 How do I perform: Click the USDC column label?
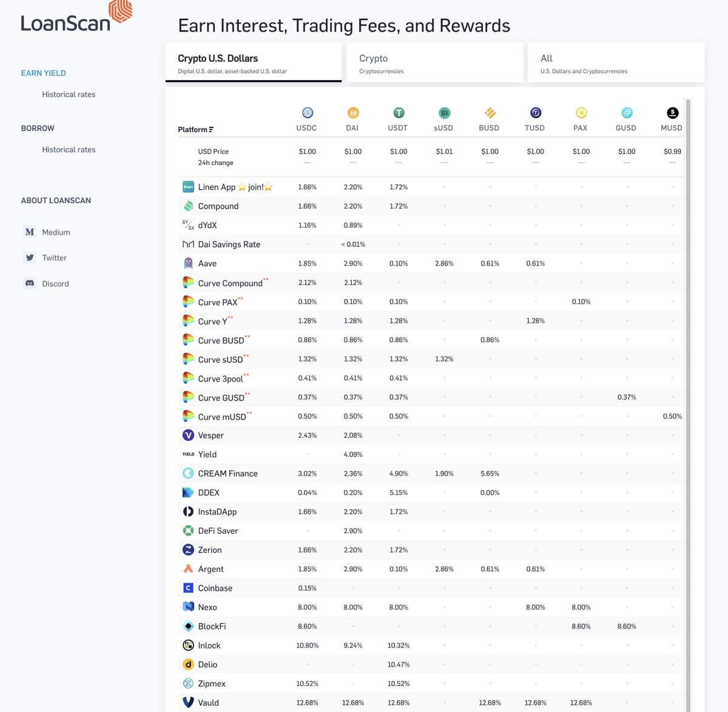point(306,128)
